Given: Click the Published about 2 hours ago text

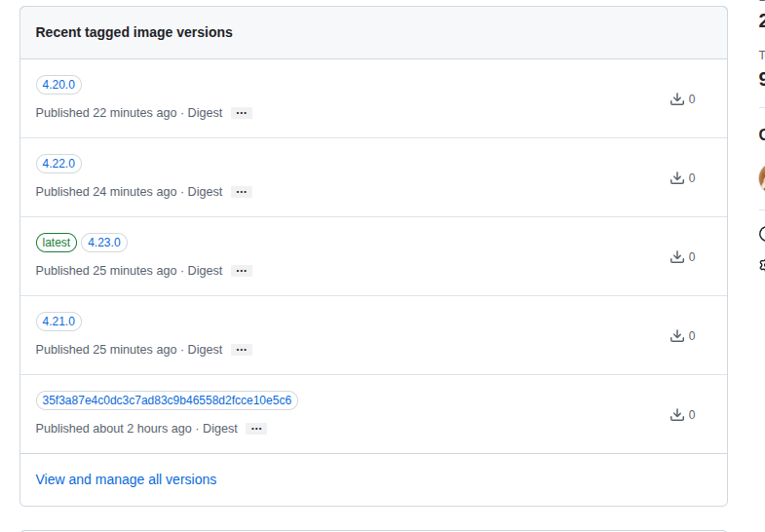Looking at the screenshot, I should click(113, 429).
